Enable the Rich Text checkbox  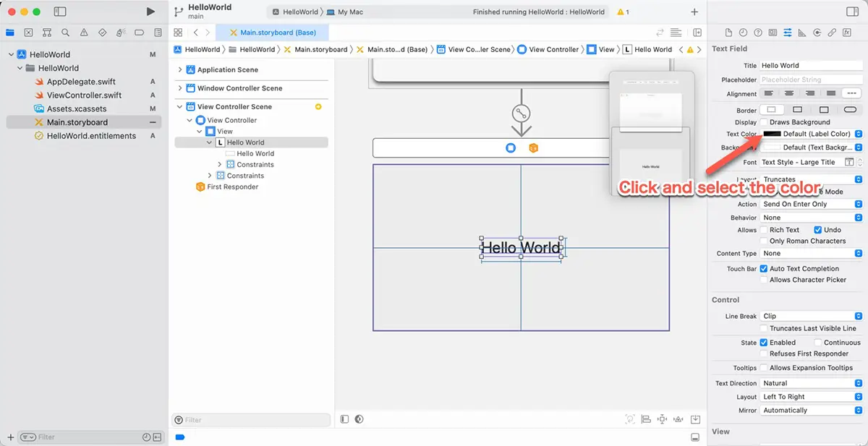tap(764, 230)
